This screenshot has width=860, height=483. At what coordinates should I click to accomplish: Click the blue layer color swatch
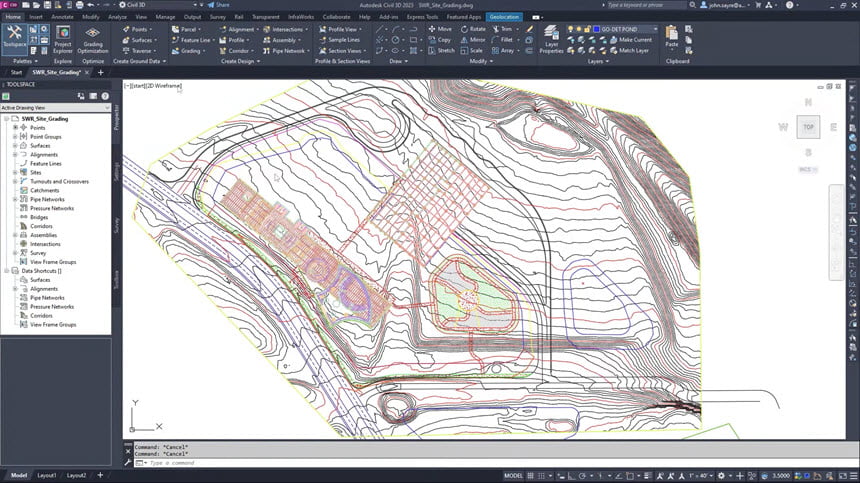click(x=596, y=29)
